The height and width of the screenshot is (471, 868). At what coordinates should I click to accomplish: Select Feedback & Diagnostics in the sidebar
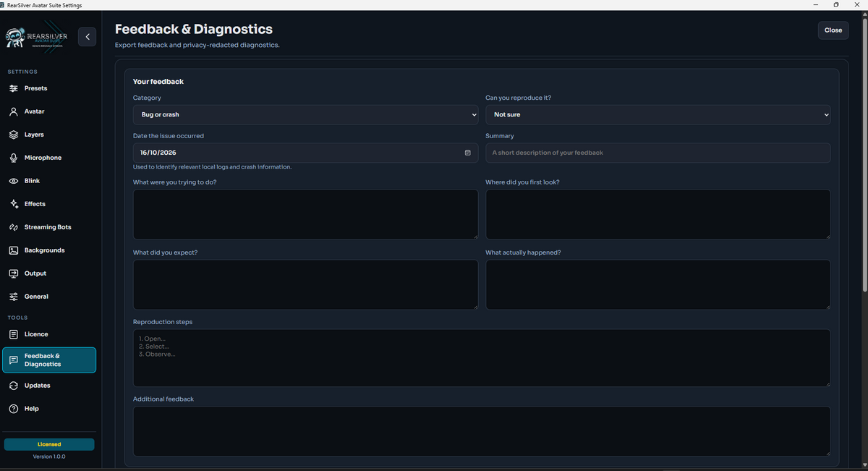click(49, 360)
